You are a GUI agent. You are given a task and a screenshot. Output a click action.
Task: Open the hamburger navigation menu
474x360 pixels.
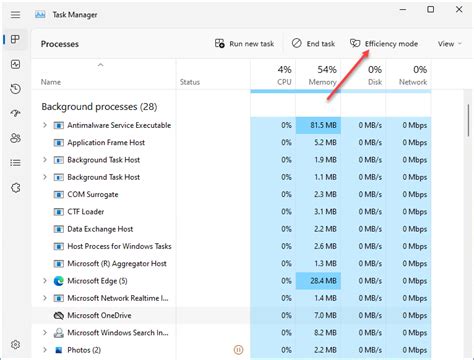coord(15,15)
